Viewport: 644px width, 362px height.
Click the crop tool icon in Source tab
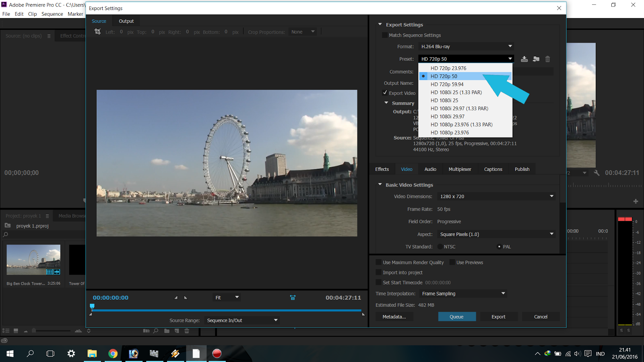97,31
